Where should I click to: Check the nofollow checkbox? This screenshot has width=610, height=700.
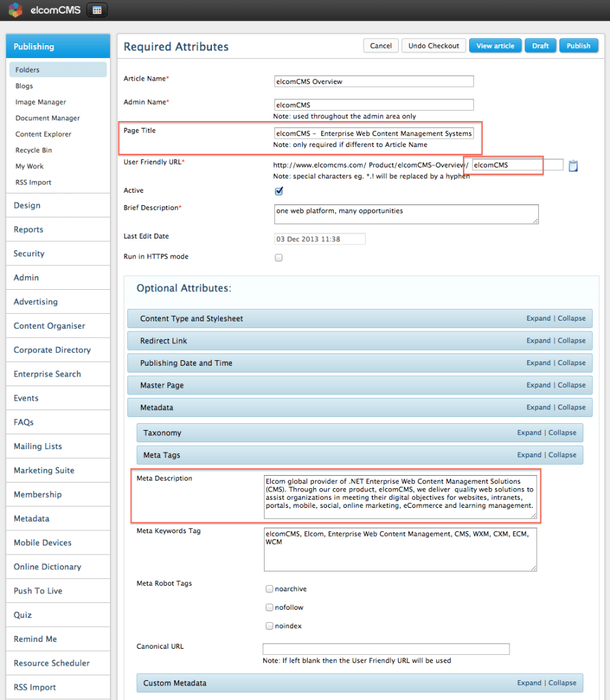269,607
